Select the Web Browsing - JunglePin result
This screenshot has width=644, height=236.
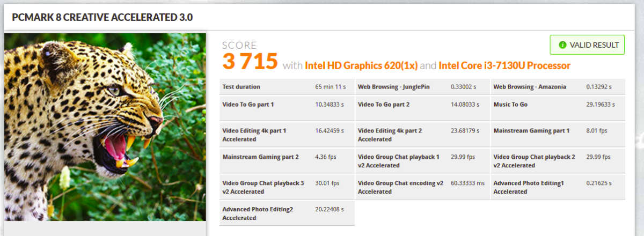coord(422,87)
